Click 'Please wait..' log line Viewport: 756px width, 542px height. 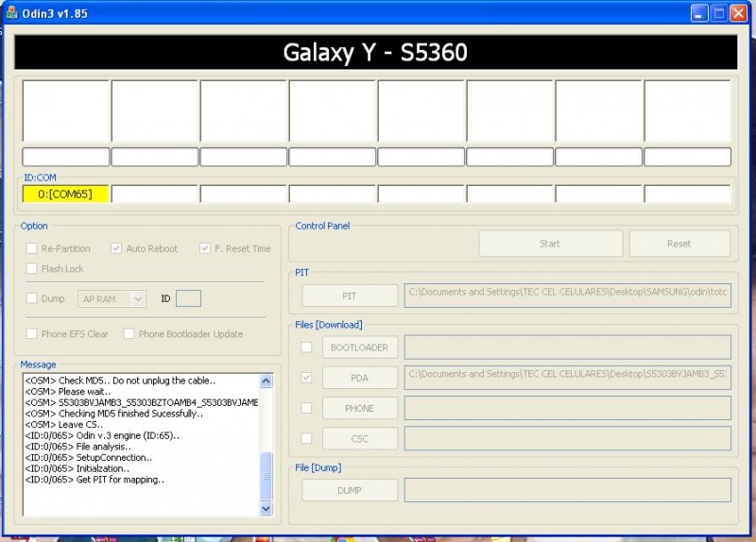pyautogui.click(x=67, y=391)
